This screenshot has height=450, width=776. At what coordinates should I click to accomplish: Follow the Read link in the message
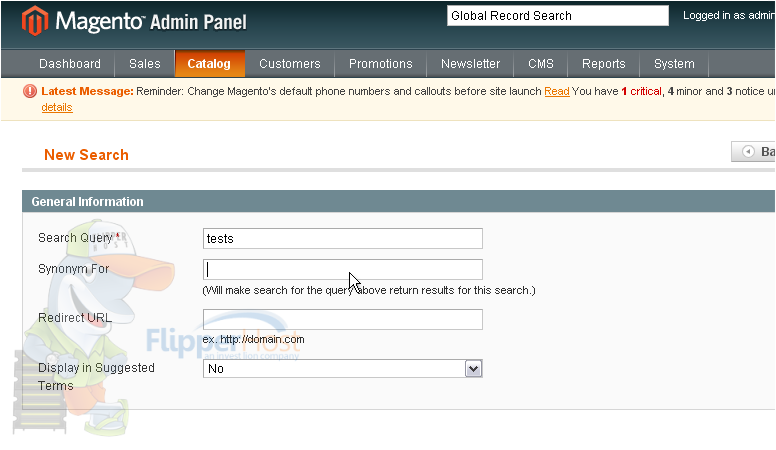click(x=557, y=92)
